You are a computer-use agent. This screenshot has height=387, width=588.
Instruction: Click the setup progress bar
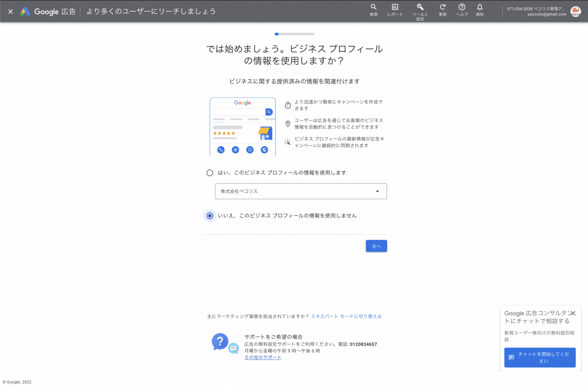click(x=295, y=34)
